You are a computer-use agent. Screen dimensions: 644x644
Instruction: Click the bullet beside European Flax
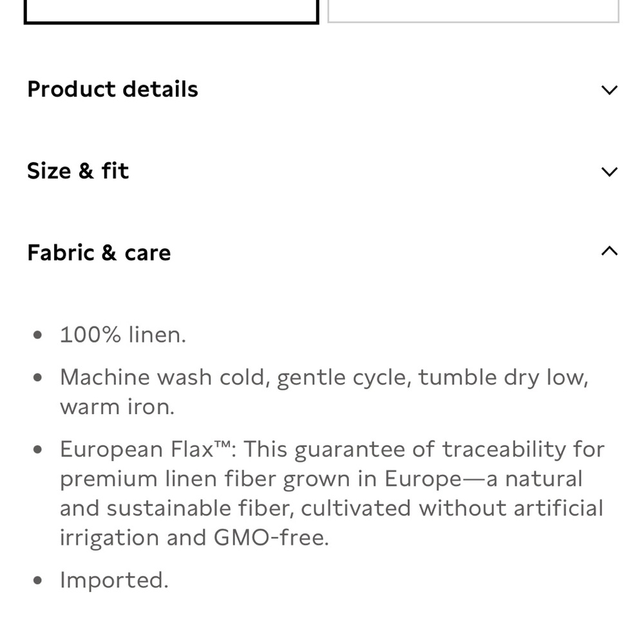[x=37, y=450]
